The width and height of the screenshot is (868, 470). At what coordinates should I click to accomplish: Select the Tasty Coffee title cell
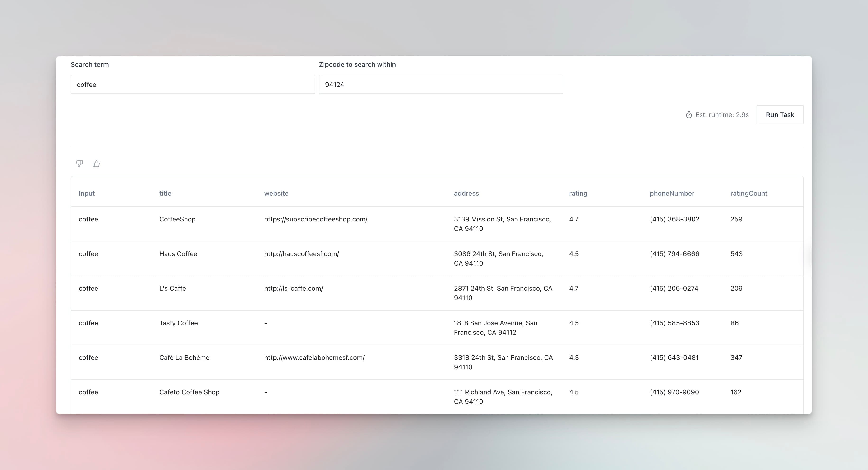tap(178, 323)
